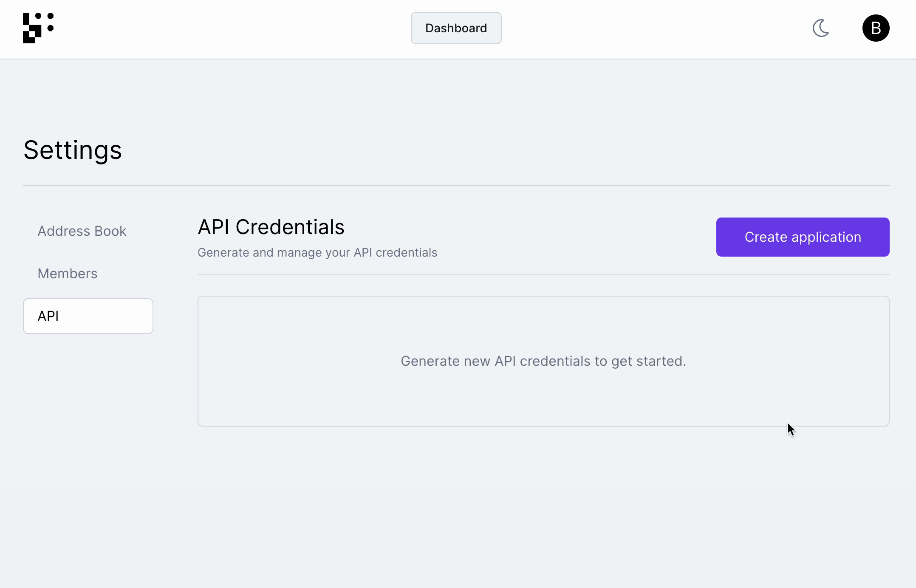Show the Address Book settings
This screenshot has height=588, width=916.
82,231
